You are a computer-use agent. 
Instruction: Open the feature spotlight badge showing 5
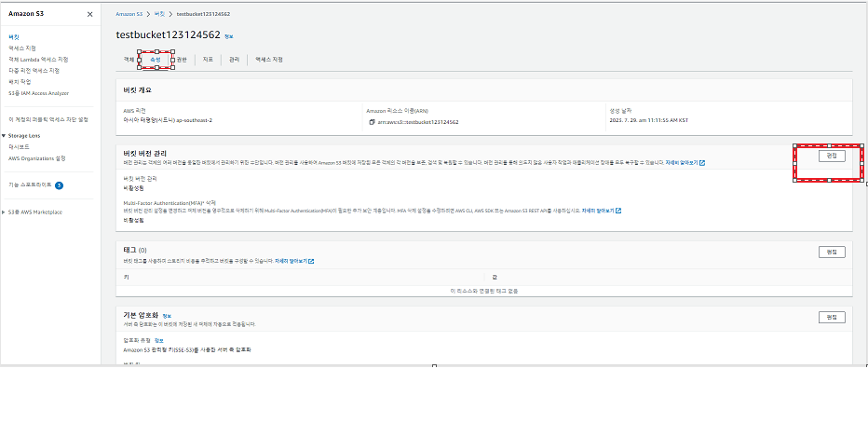[60, 185]
